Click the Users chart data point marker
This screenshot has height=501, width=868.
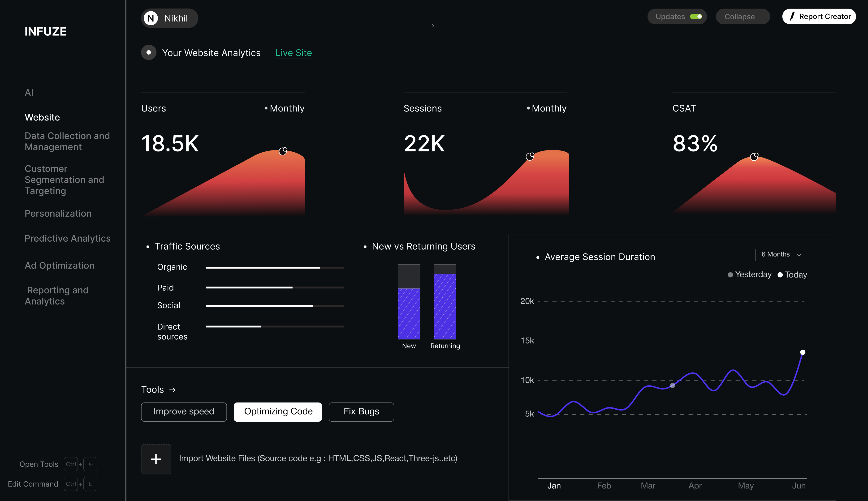tap(283, 151)
